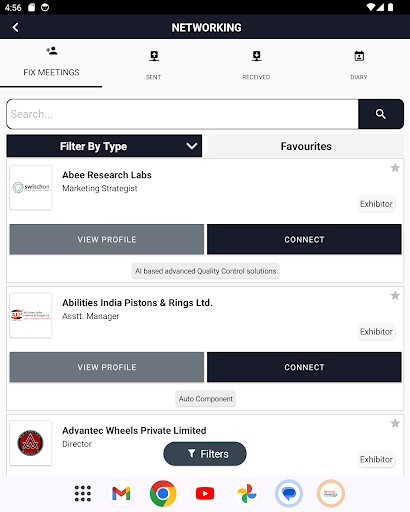Viewport: 410px width, 512px height.
Task: Focus the Search text field
Action: tap(182, 114)
